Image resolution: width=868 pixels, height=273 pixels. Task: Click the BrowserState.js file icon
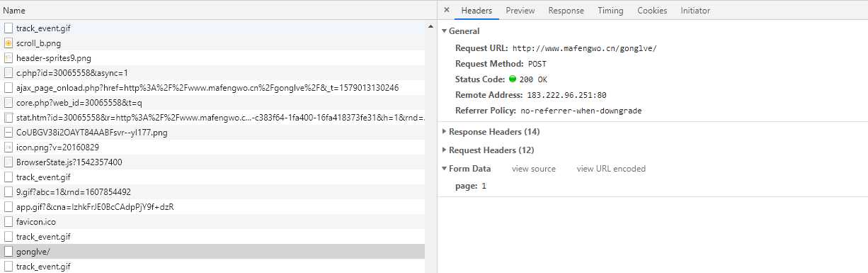(x=8, y=162)
